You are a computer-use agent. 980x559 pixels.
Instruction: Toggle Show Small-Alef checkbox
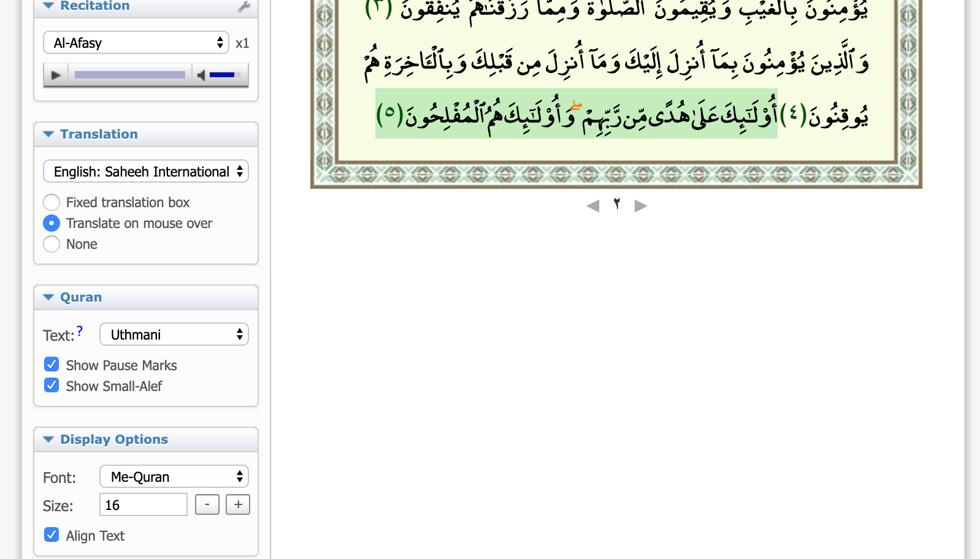52,386
